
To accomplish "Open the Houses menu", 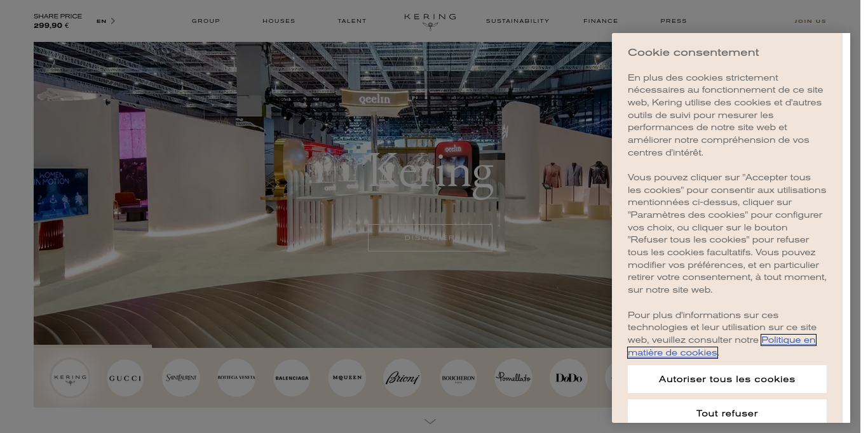I will 279,21.
